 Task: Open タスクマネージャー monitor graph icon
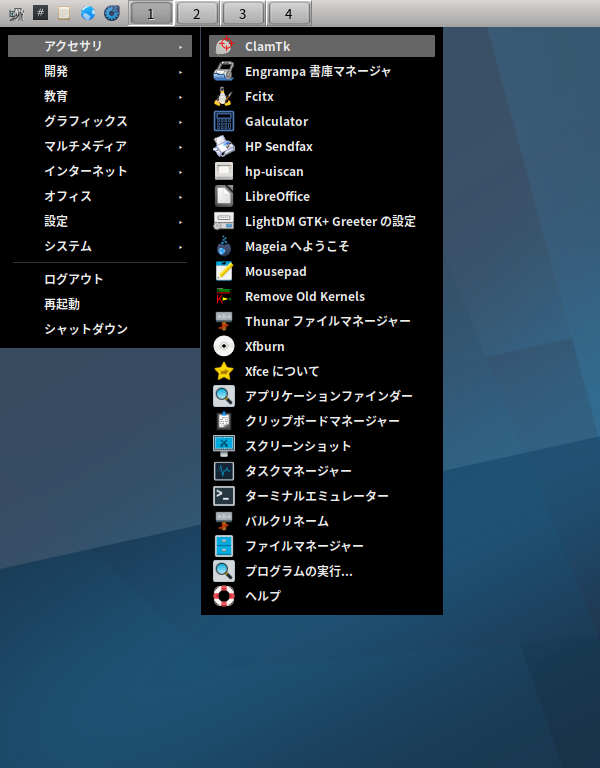tap(224, 471)
